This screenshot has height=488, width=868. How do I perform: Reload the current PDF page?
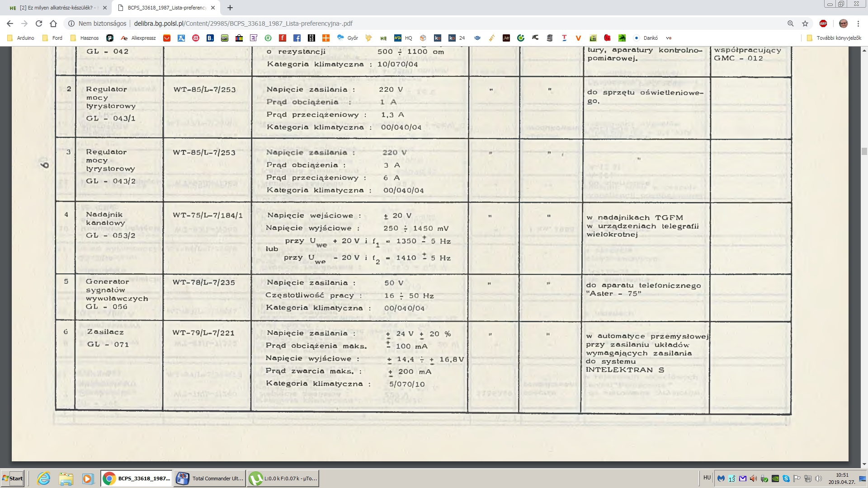tap(39, 23)
